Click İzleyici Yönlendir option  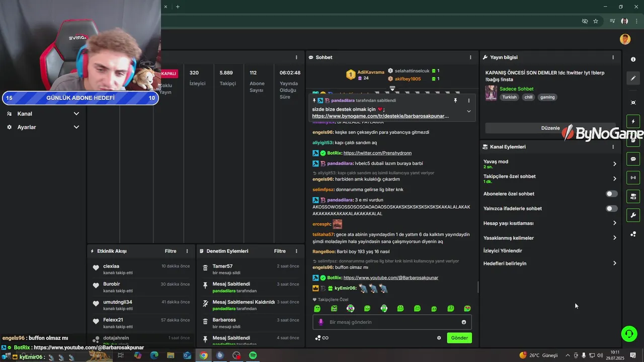pos(503,250)
